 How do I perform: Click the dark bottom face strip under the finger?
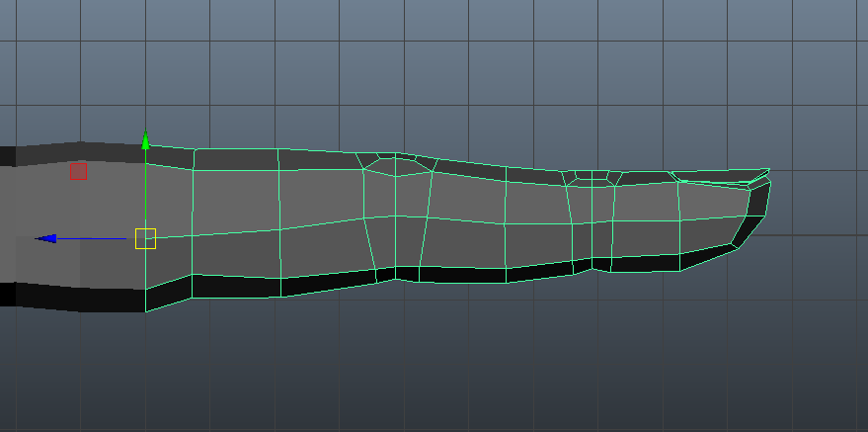[296, 286]
